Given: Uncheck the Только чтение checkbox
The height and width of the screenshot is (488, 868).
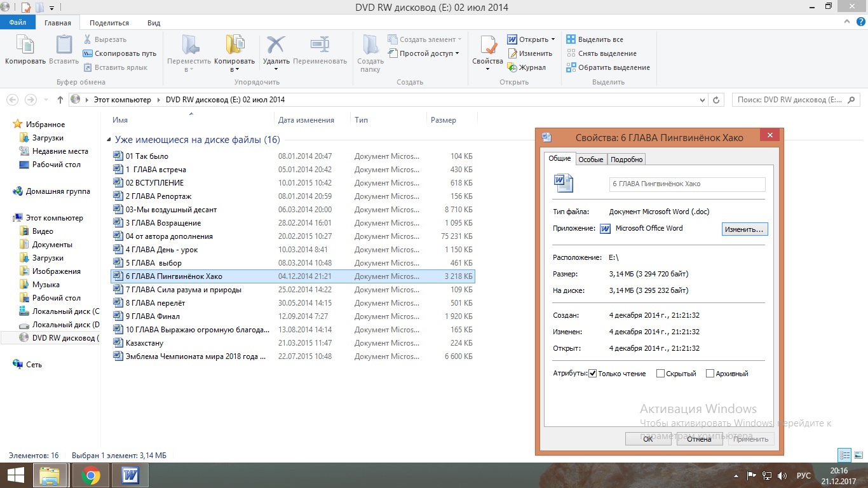Looking at the screenshot, I should tap(592, 374).
